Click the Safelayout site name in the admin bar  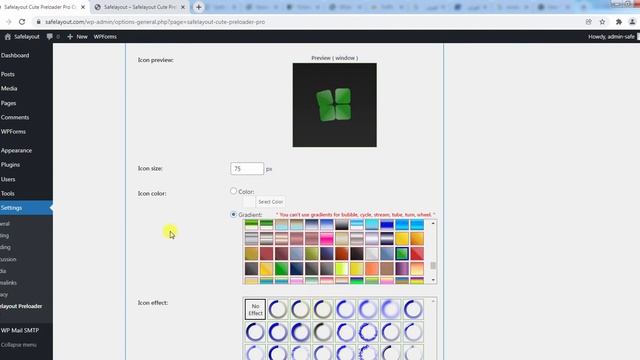tap(27, 37)
